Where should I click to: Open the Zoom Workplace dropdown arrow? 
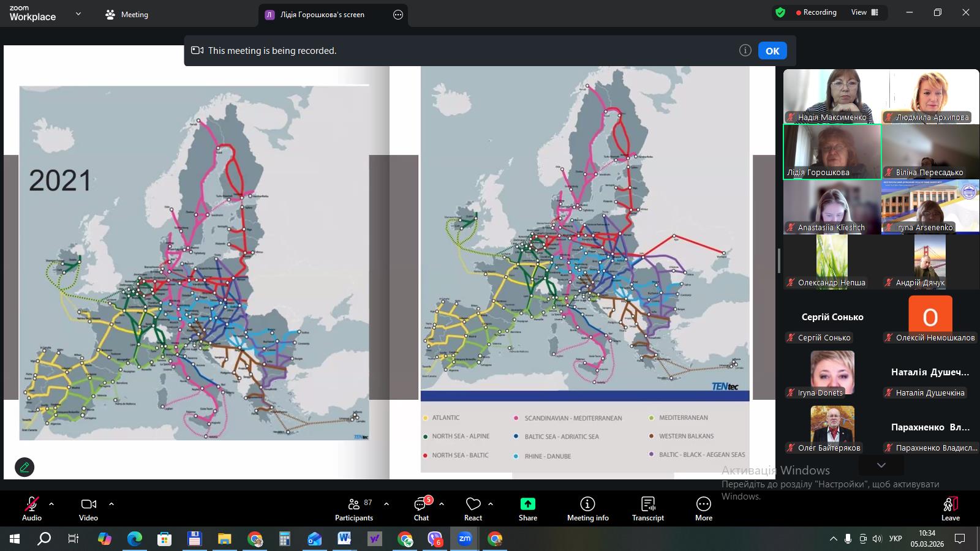click(78, 13)
